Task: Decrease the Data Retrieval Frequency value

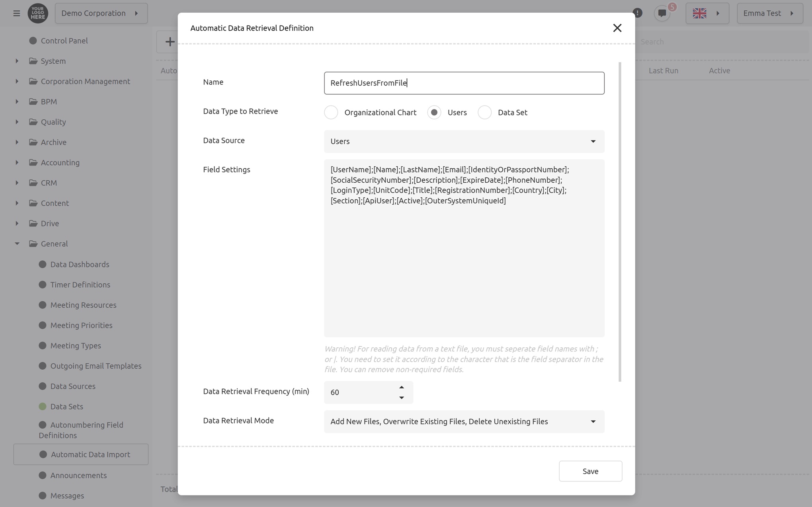Action: (x=402, y=398)
